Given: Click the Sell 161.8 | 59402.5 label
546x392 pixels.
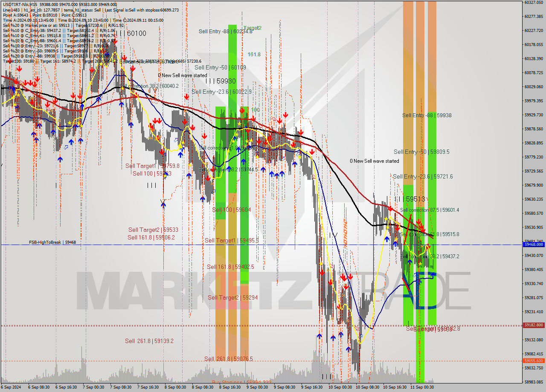Looking at the screenshot, I should [230, 267].
